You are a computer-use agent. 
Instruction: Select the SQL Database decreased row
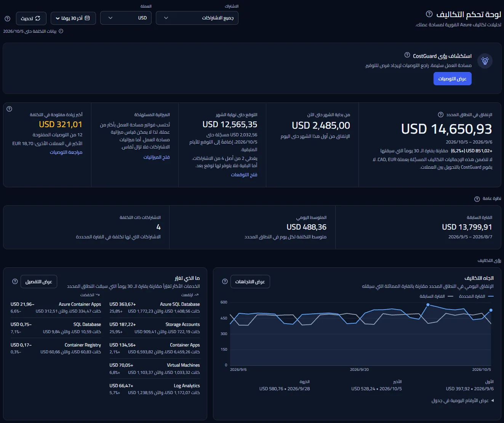point(56,328)
